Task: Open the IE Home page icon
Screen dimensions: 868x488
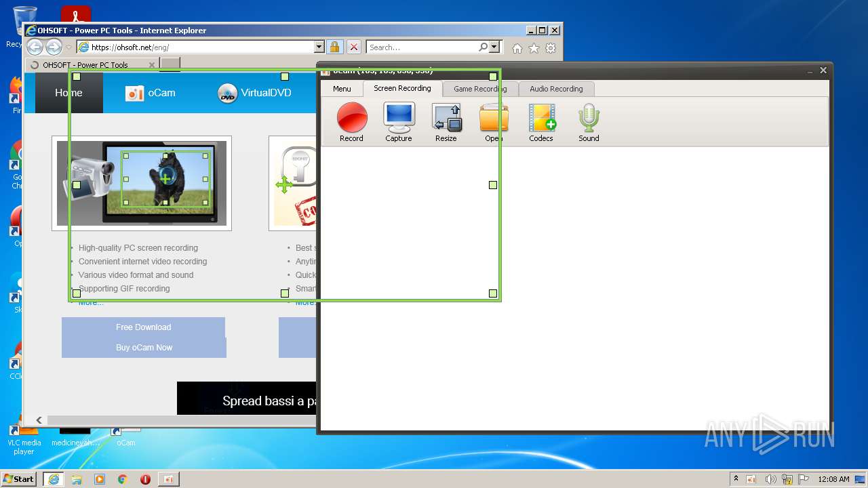Action: (517, 48)
